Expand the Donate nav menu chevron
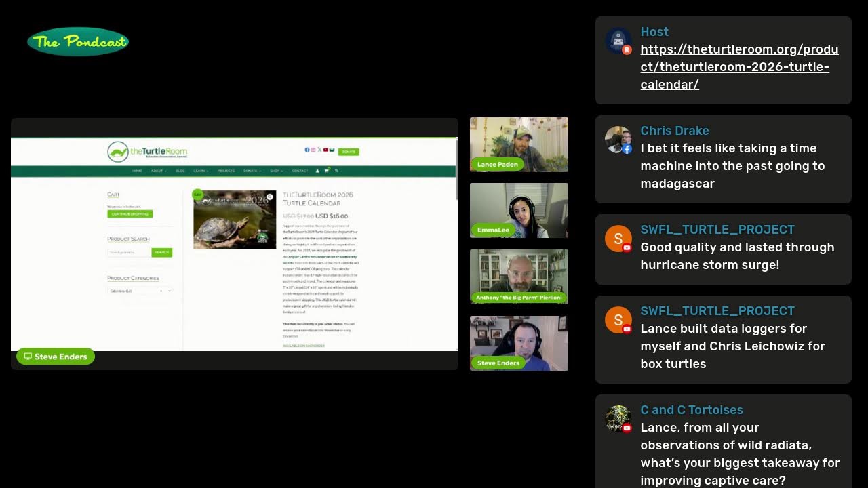The image size is (868, 488). pyautogui.click(x=259, y=171)
